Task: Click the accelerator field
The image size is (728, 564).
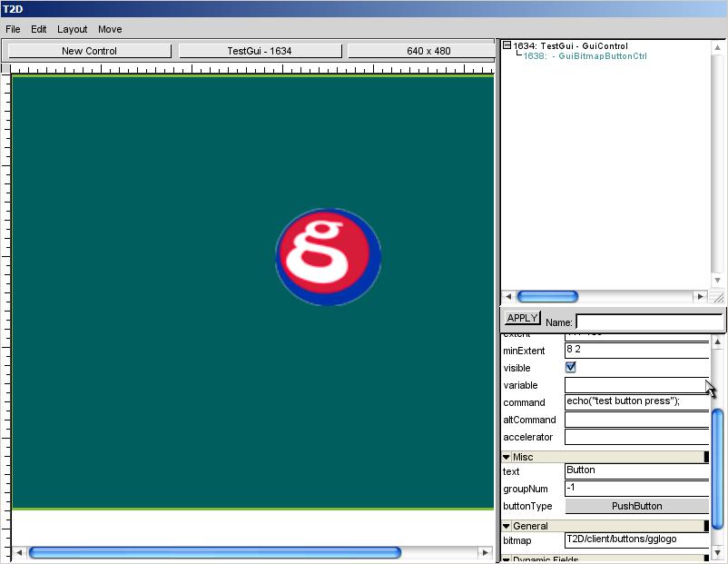Action: coord(636,437)
